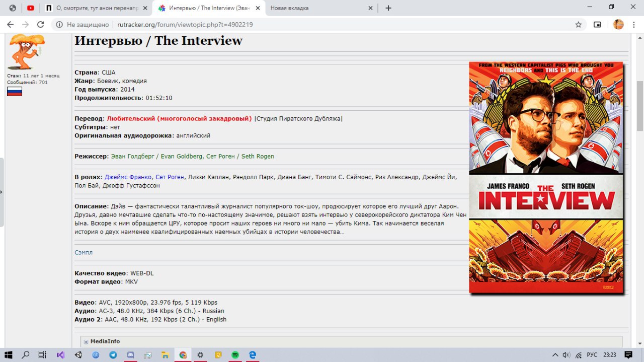Switch to the first pinned globe tab
Screen dimensions: 644x362
pos(13,8)
